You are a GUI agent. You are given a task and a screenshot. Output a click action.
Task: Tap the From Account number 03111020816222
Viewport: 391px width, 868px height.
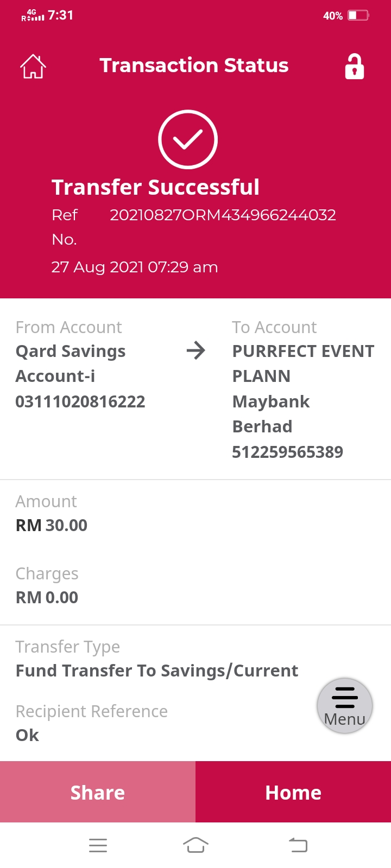(x=80, y=401)
